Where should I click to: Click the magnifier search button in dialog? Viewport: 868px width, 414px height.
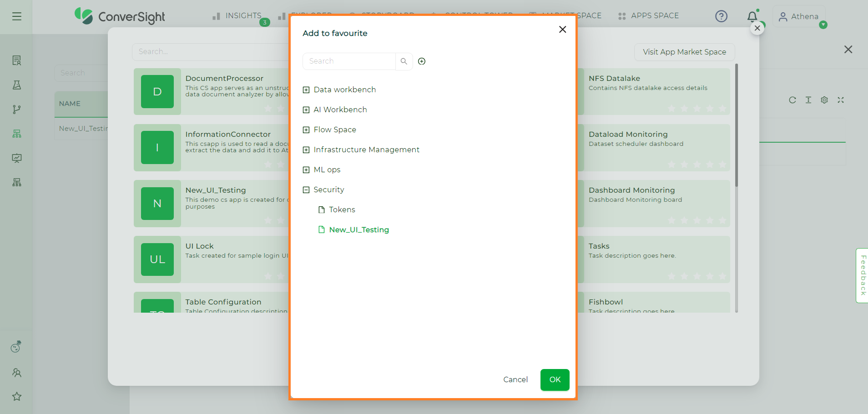click(404, 61)
